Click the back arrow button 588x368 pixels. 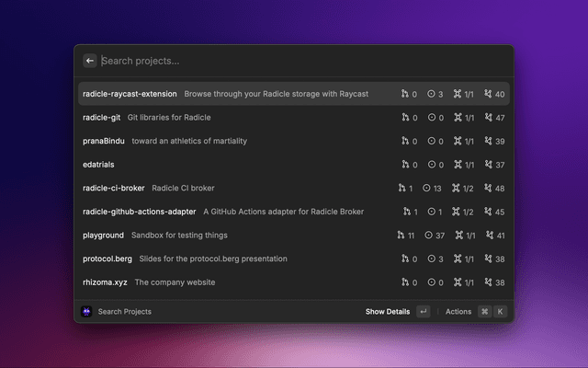90,61
